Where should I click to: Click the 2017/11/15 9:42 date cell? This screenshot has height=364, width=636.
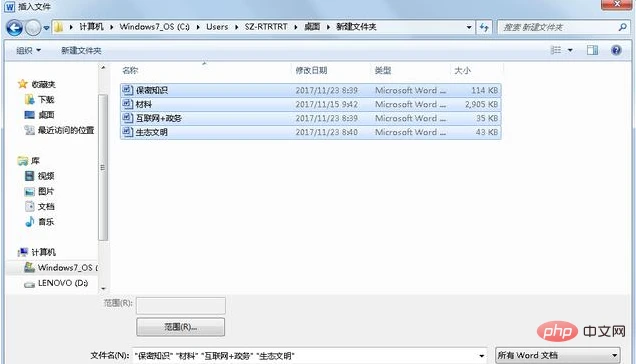click(327, 104)
